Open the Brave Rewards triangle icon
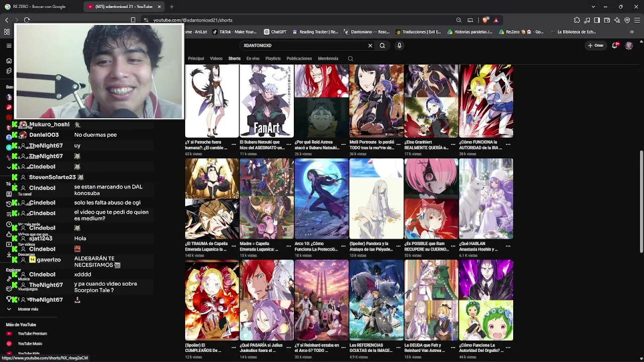Screen dimensions: 644x362 (496, 20)
